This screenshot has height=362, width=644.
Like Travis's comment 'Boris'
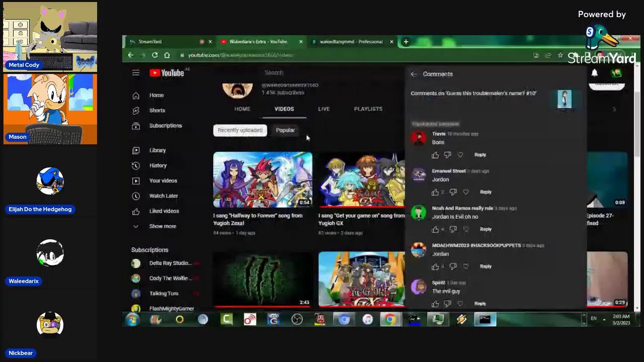[435, 155]
